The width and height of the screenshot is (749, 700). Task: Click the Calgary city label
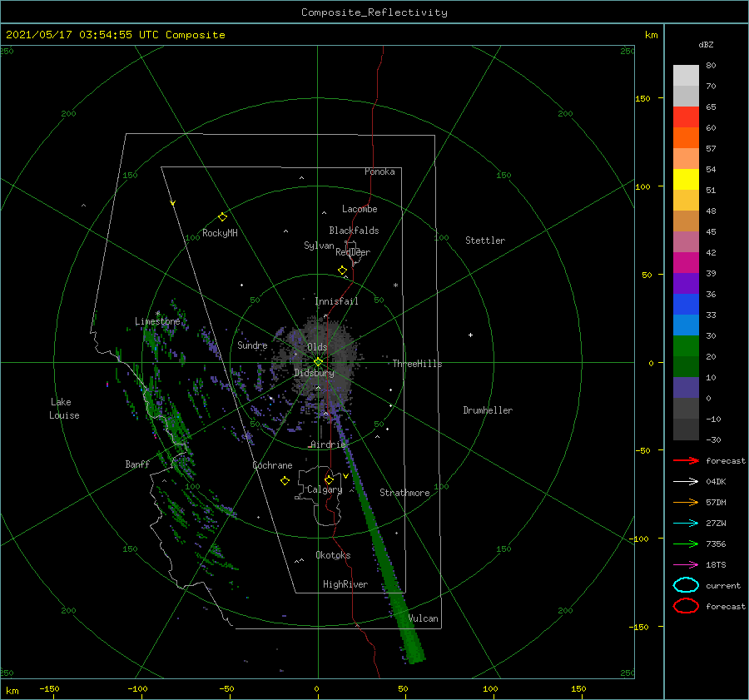point(325,489)
